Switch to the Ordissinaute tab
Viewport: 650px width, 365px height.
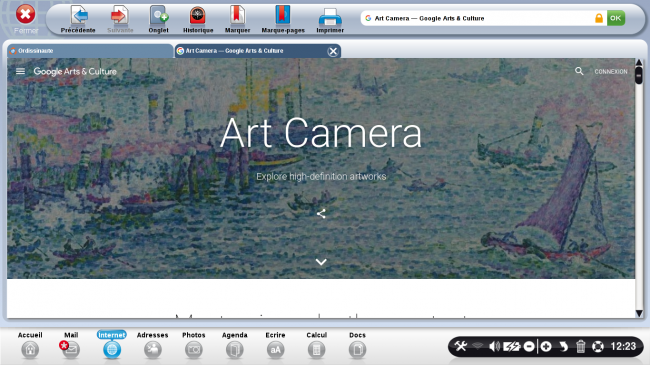pyautogui.click(x=90, y=51)
